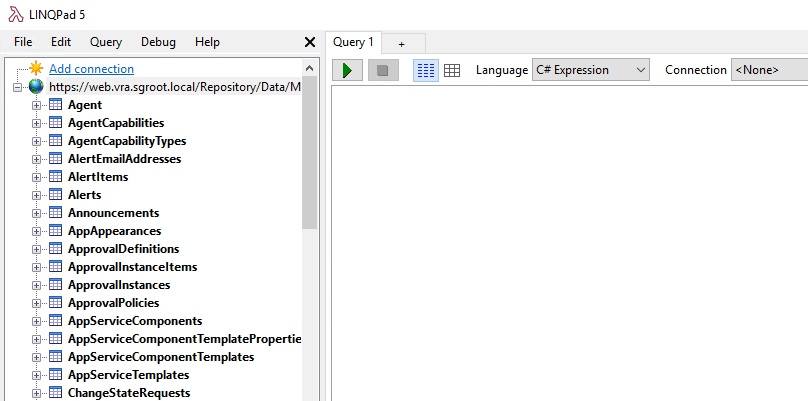The height and width of the screenshot is (401, 808).
Task: Click the gray Stop query button
Action: click(383, 70)
